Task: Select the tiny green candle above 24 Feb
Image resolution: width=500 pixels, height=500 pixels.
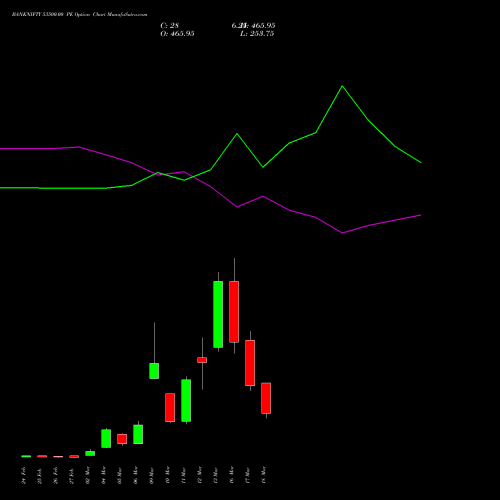Action: tap(26, 456)
